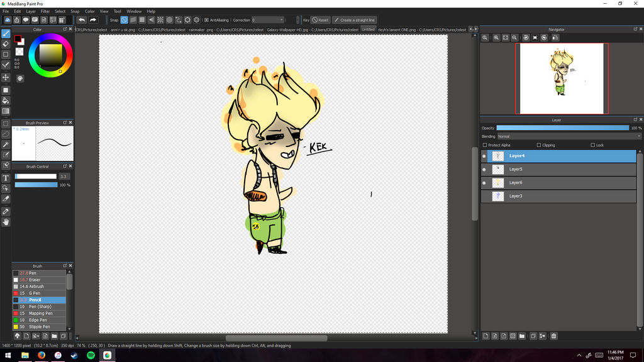This screenshot has width=644, height=362.
Task: Enable the Clipping checkbox
Action: click(539, 145)
